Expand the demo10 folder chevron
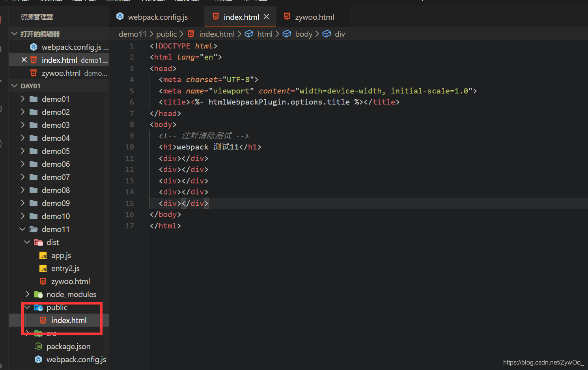588x370 pixels. [23, 216]
